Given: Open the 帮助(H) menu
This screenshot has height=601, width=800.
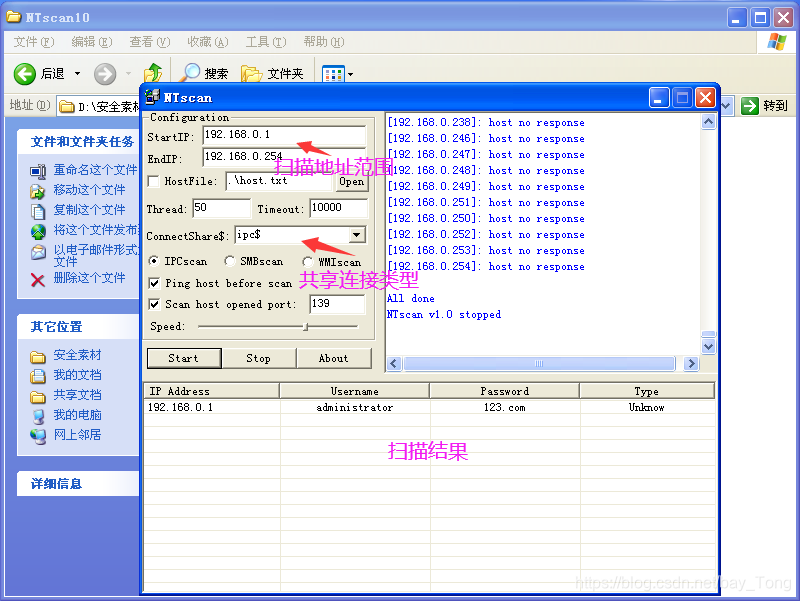Looking at the screenshot, I should click(x=323, y=41).
